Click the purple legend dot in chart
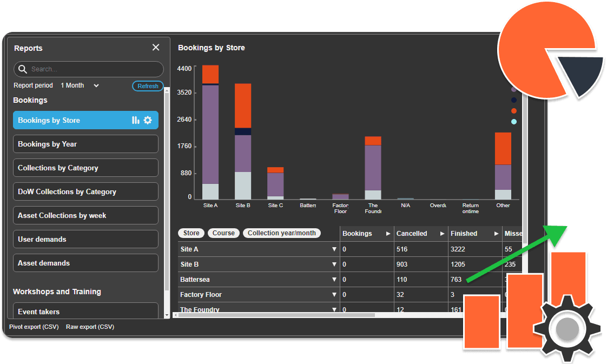The image size is (607, 364). (513, 89)
